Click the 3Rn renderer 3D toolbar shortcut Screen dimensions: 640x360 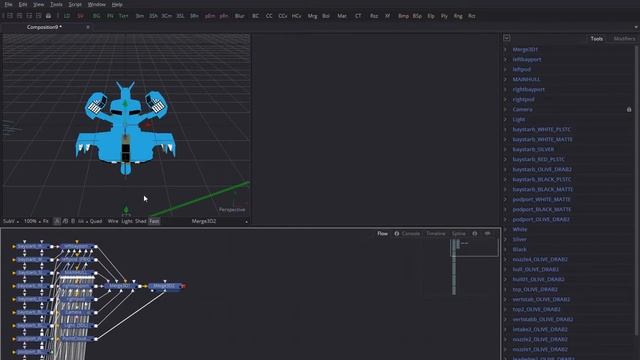(x=194, y=16)
